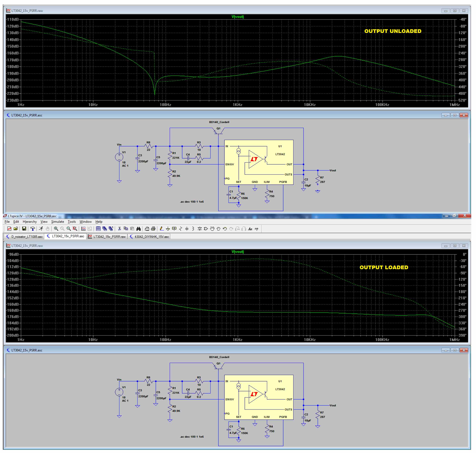Open the Control Panel hammer icon
The height and width of the screenshot is (453, 476).
(33, 229)
